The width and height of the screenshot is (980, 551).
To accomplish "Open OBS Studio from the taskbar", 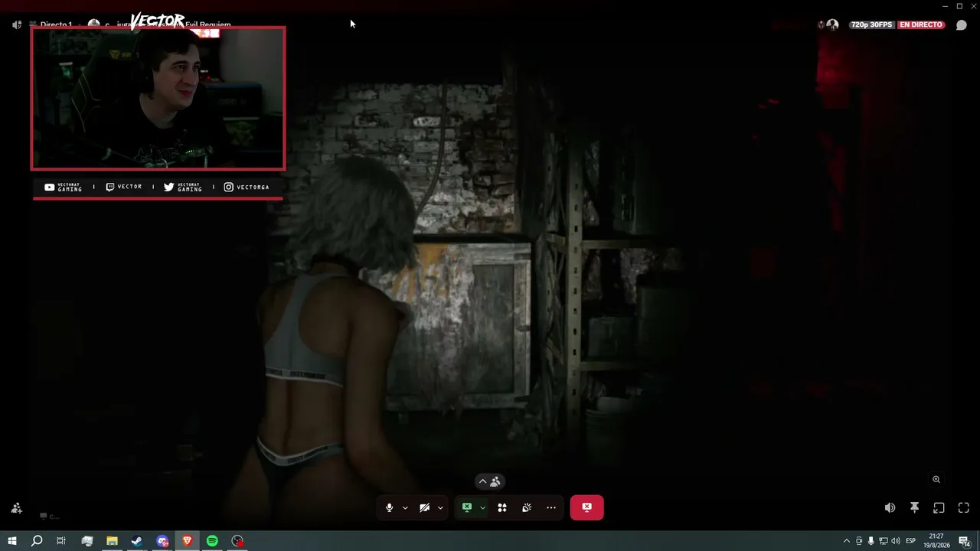I will [x=238, y=541].
